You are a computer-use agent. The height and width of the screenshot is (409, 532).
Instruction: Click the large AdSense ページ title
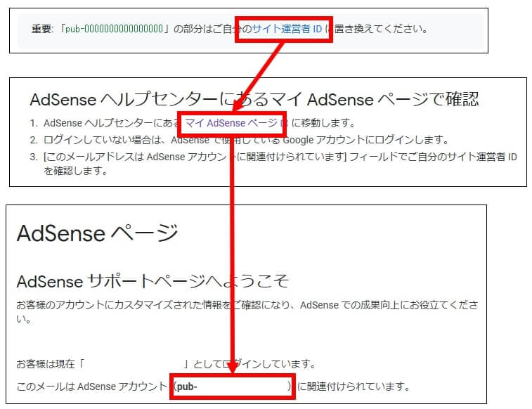click(97, 233)
